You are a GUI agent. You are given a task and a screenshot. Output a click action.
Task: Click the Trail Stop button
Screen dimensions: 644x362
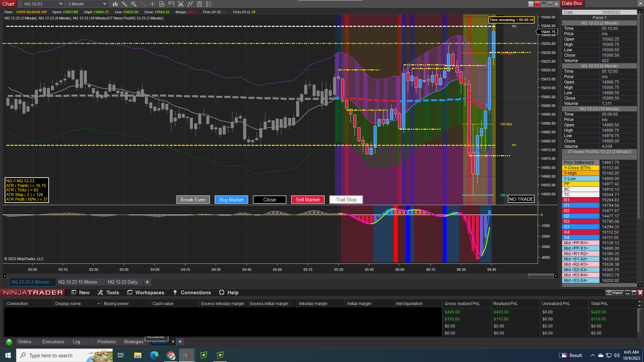(346, 200)
